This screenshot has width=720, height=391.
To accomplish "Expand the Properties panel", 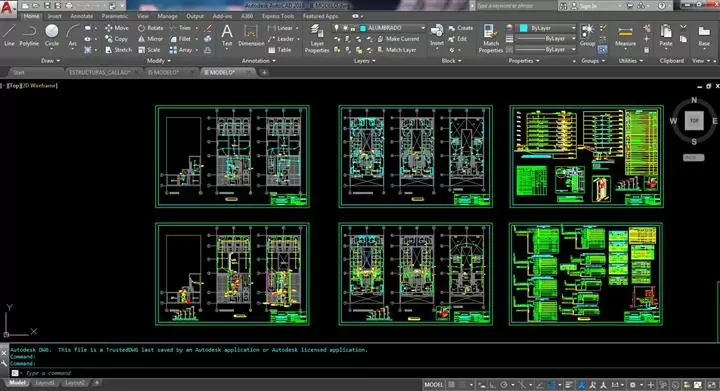I will click(523, 61).
